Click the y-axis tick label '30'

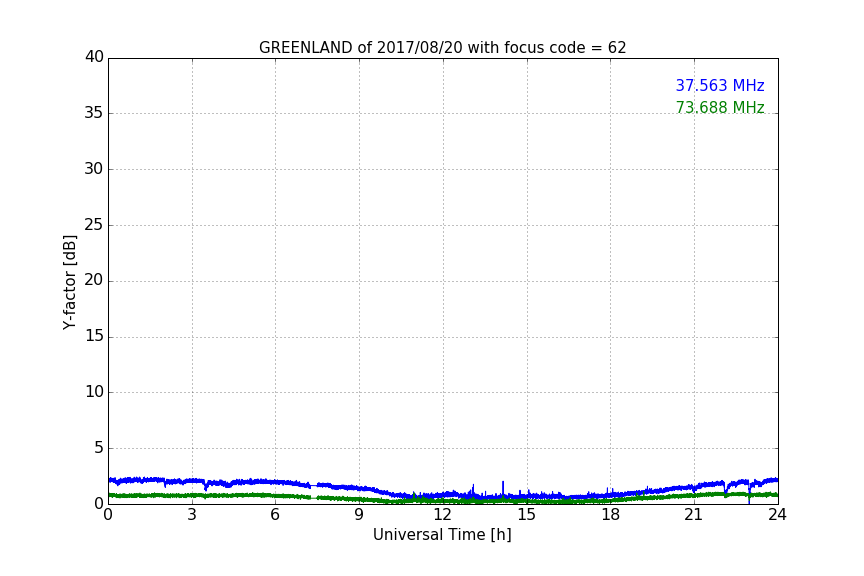point(94,169)
